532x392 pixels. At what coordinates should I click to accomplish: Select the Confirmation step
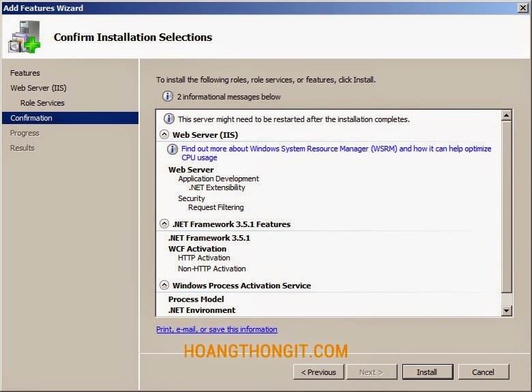(70, 118)
